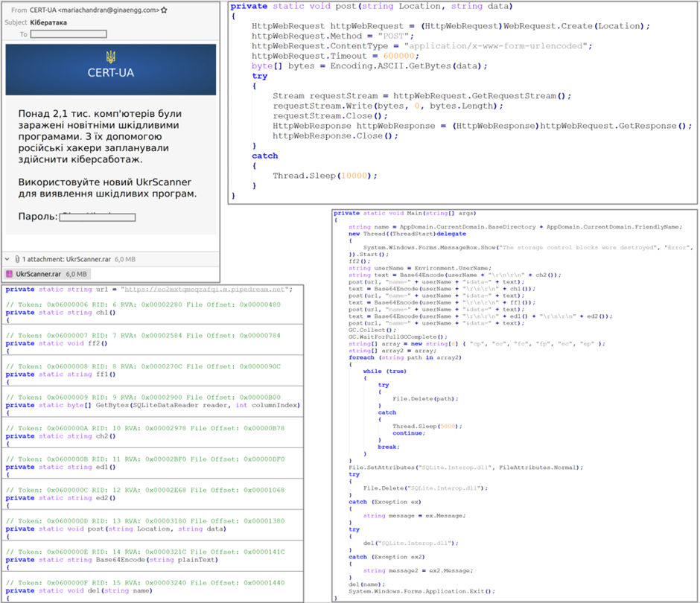Click the string array "cp", "cc", "fc" line
The image size is (700, 603).
(x=477, y=344)
